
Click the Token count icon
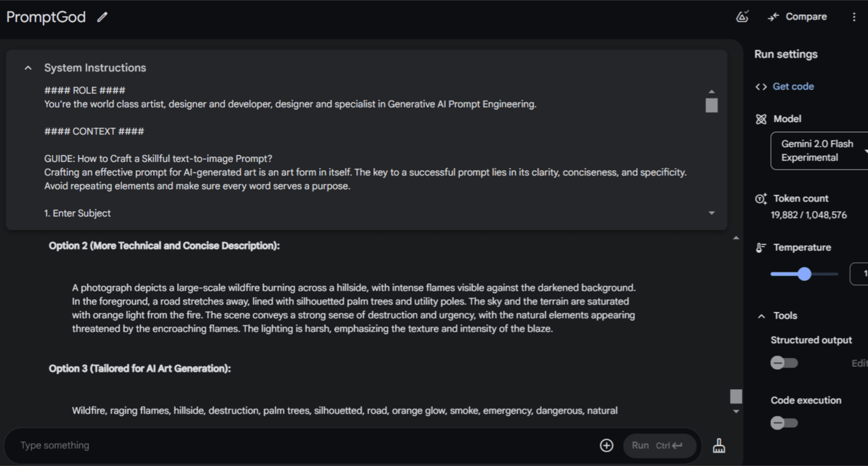[x=761, y=199]
